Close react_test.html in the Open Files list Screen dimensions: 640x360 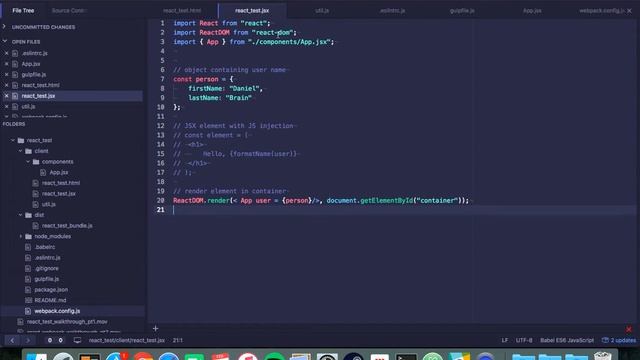coord(7,85)
